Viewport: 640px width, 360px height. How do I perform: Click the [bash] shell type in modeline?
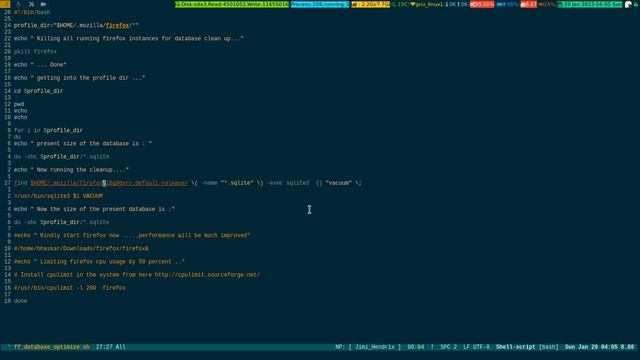(549, 347)
